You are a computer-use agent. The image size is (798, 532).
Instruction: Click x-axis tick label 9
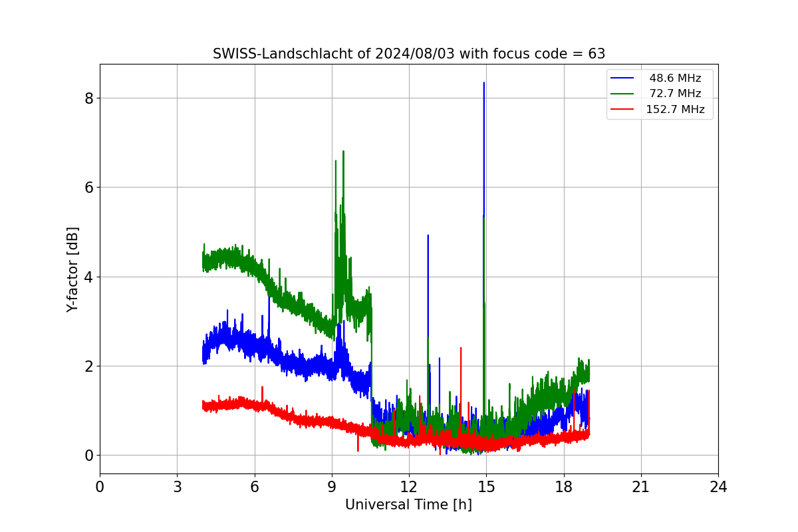pyautogui.click(x=332, y=487)
